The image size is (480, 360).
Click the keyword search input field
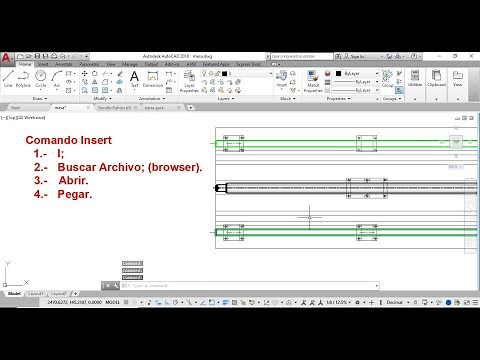coord(301,56)
